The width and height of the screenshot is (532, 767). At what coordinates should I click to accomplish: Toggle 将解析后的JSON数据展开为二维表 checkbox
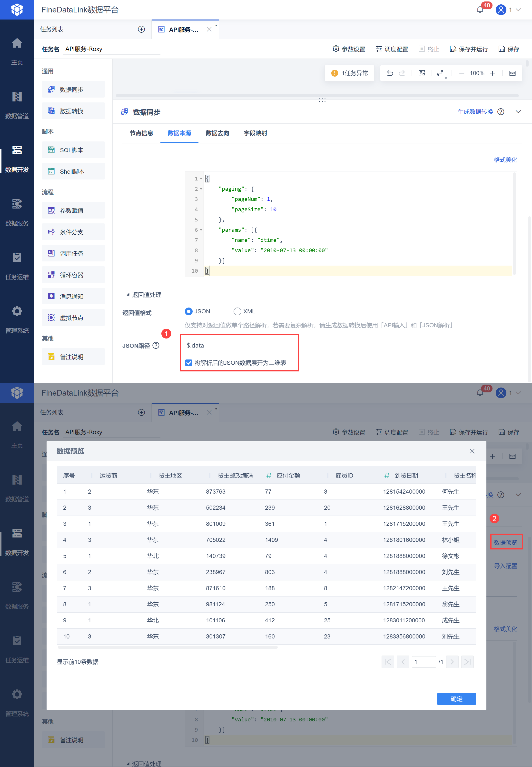point(189,363)
